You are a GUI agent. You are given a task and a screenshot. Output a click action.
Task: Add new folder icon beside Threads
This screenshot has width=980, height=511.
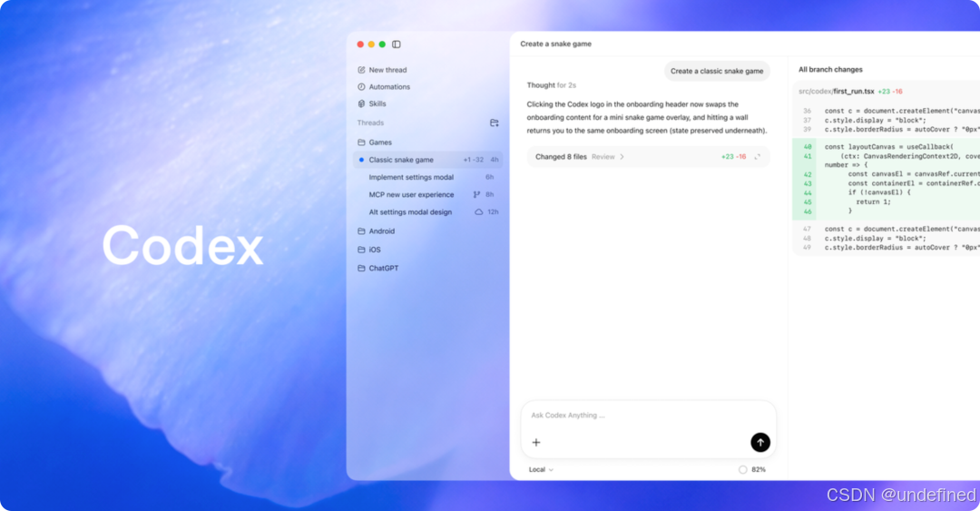[x=495, y=123]
